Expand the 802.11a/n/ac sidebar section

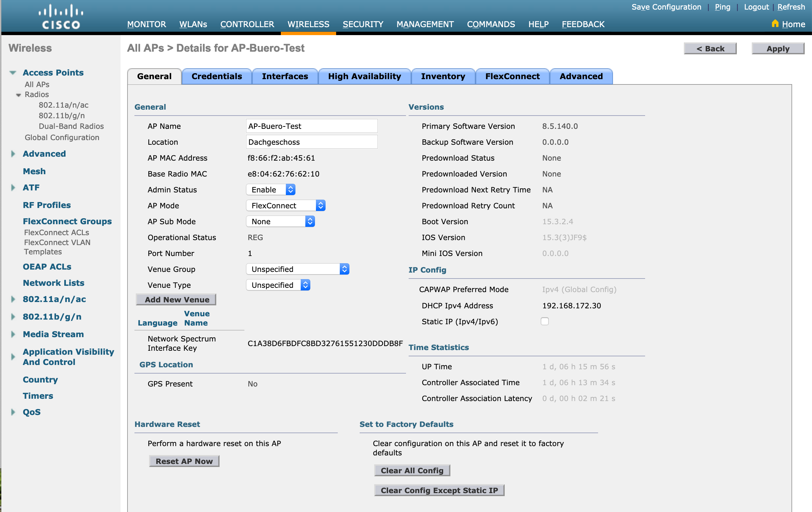click(13, 299)
